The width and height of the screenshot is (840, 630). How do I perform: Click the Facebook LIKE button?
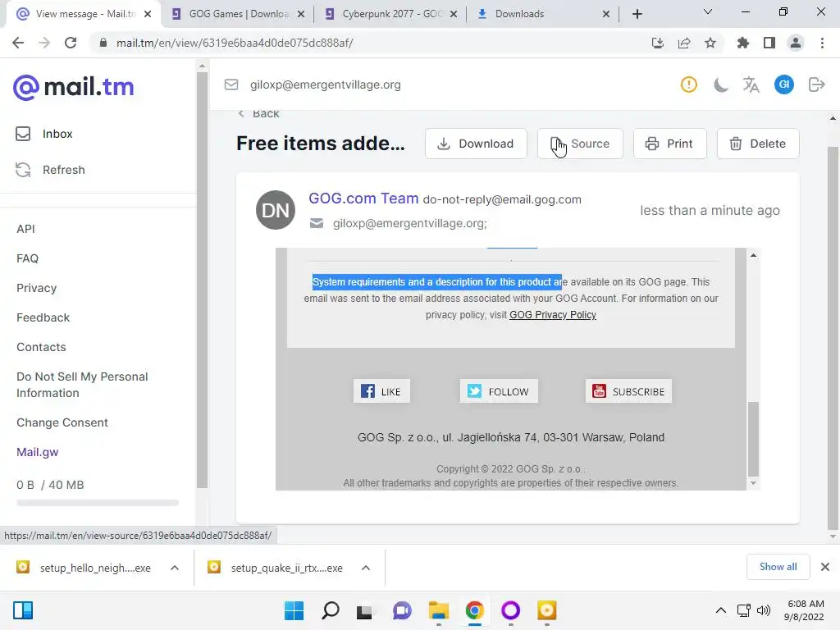[381, 391]
